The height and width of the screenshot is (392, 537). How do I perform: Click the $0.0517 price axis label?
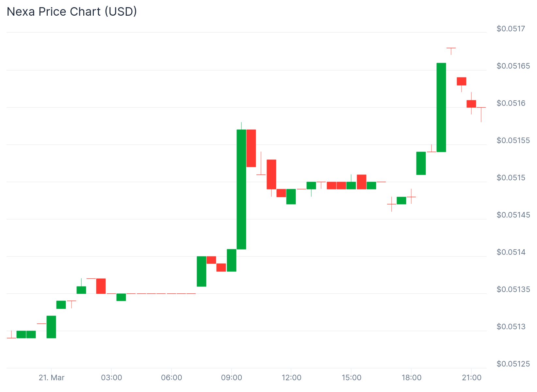(x=511, y=29)
